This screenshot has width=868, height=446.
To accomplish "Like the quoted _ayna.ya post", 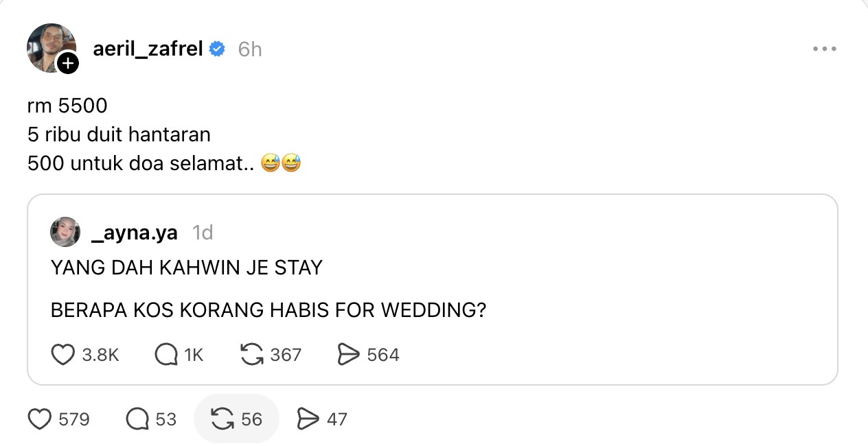I will click(63, 355).
